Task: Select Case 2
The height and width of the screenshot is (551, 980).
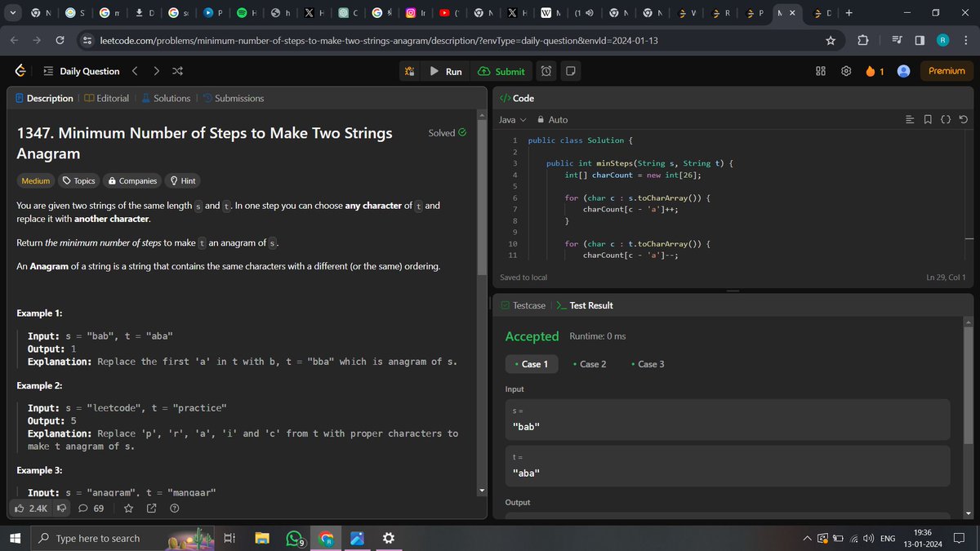Action: [x=590, y=364]
